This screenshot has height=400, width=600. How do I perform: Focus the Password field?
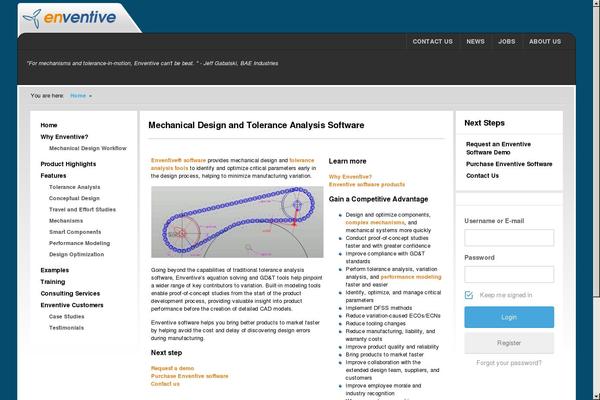(509, 274)
